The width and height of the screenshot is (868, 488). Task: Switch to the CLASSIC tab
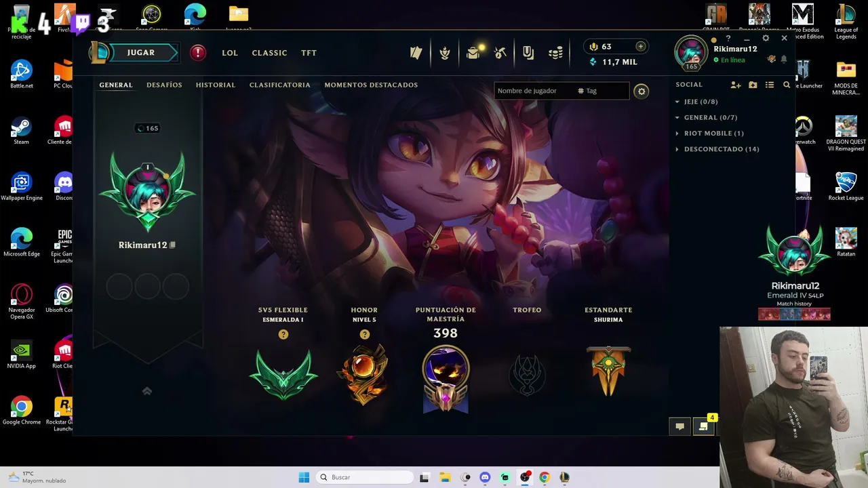tap(269, 53)
